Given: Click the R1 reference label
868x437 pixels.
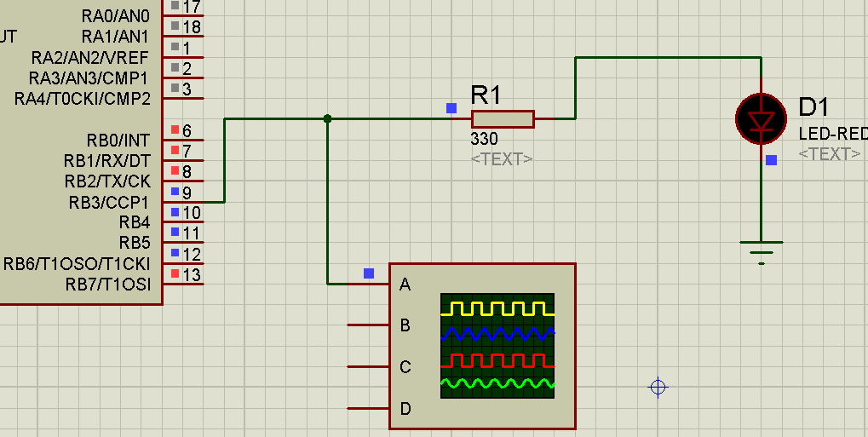Looking at the screenshot, I should [x=486, y=95].
